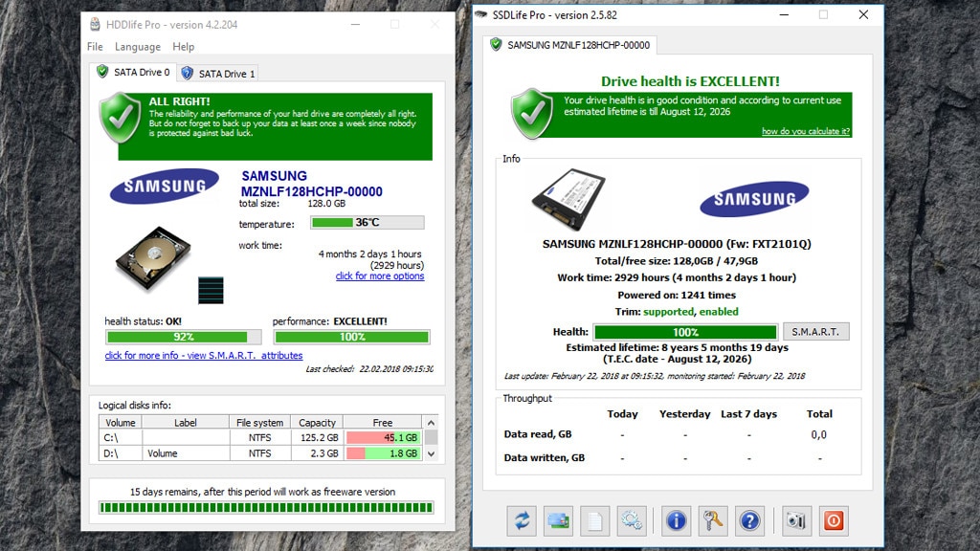Click the blue info icon in SSDLife toolbar
The height and width of the screenshot is (551, 980).
tap(676, 520)
